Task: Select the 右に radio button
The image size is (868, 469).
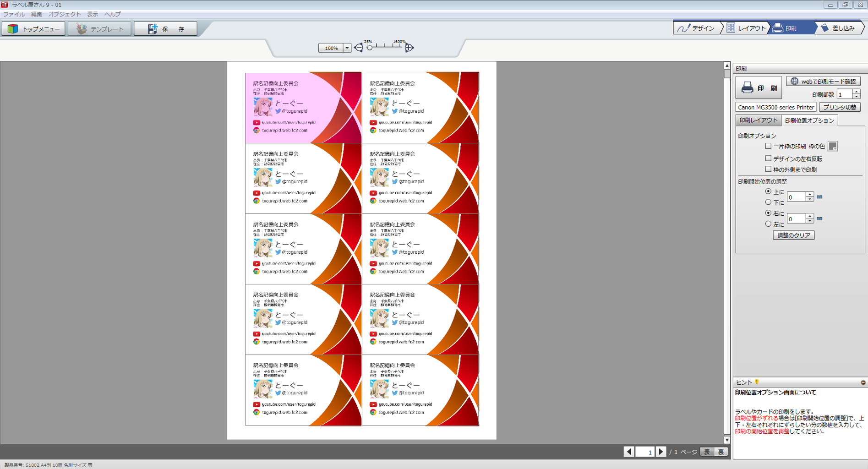Action: tap(768, 213)
